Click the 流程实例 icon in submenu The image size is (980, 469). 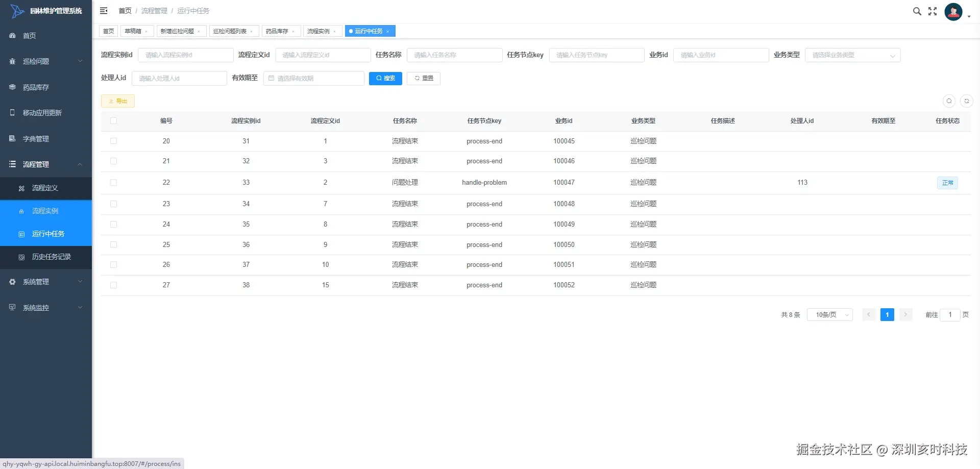point(21,211)
